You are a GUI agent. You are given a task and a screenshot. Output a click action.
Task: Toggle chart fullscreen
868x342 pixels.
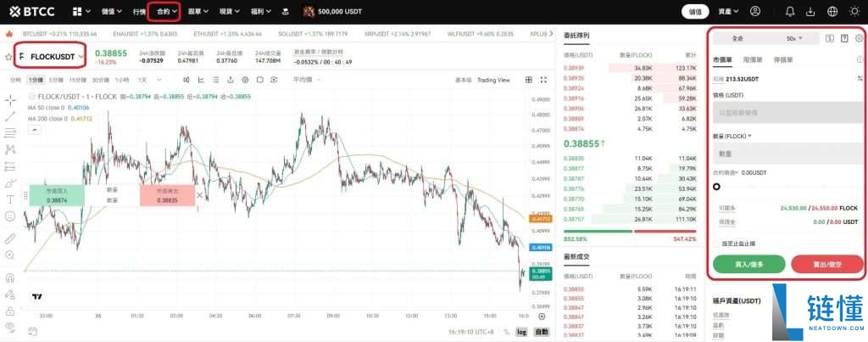543,80
